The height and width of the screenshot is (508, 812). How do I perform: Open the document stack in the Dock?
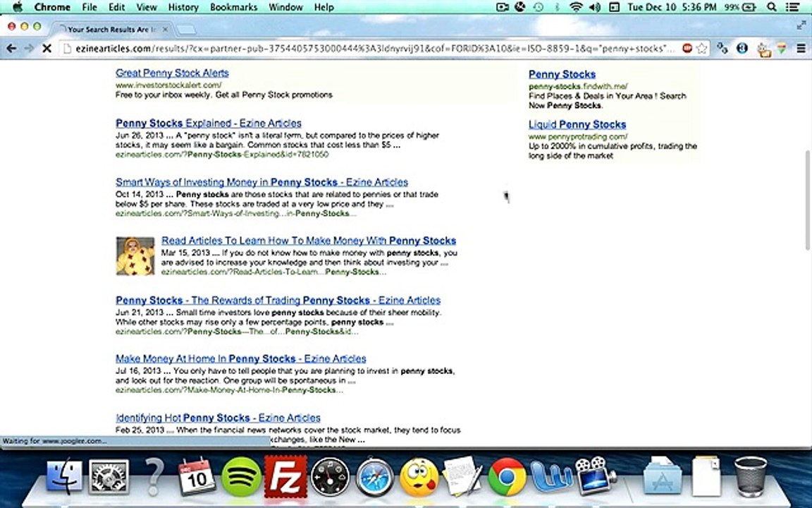[x=706, y=476]
